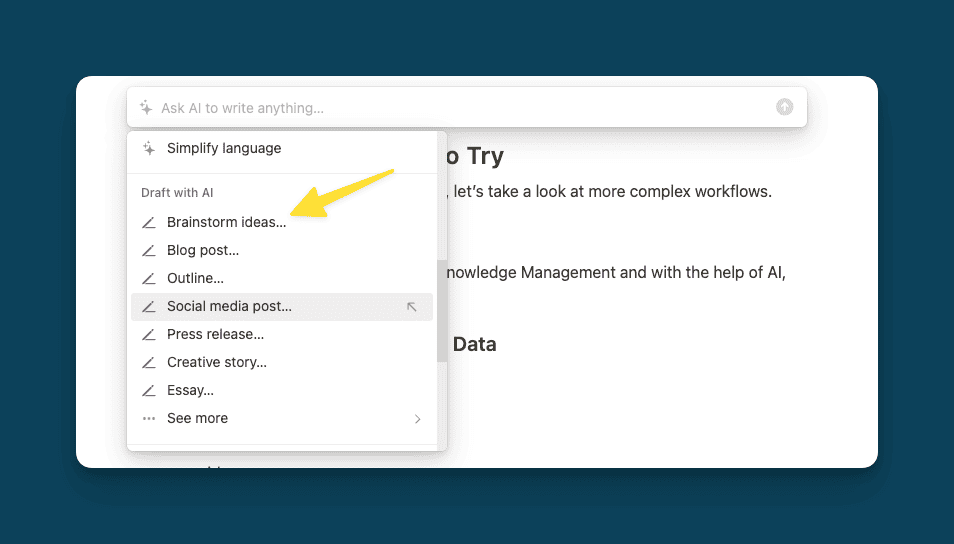Click the three-dot icon beside See more

click(x=149, y=418)
